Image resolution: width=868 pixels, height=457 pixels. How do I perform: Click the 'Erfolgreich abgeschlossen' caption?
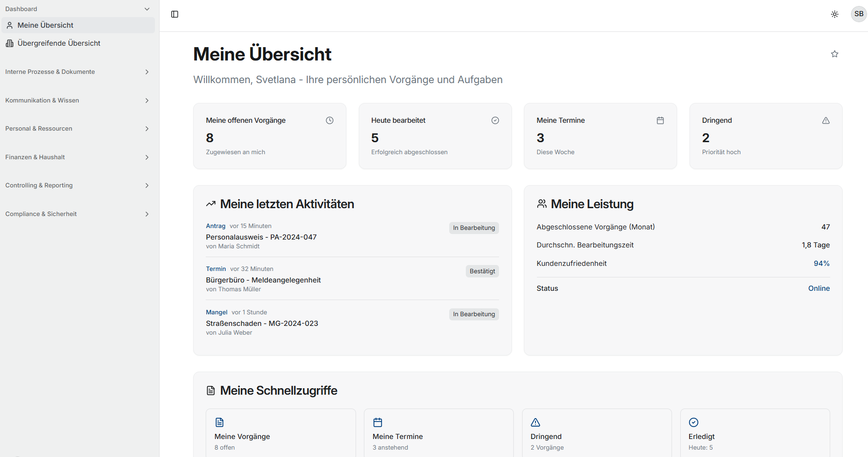[x=410, y=152]
